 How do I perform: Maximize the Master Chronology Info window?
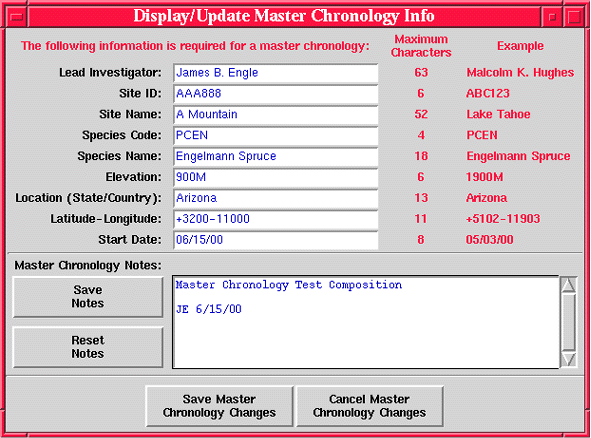[x=574, y=17]
